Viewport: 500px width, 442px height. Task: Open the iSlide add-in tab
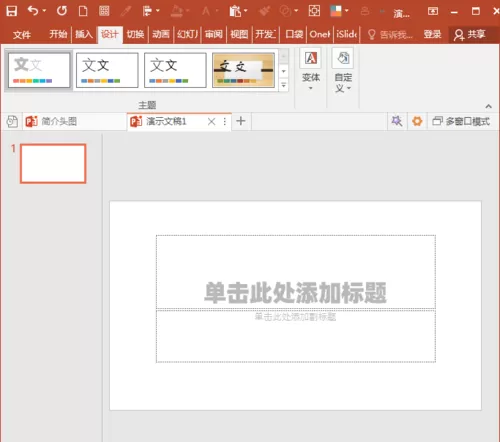[347, 34]
